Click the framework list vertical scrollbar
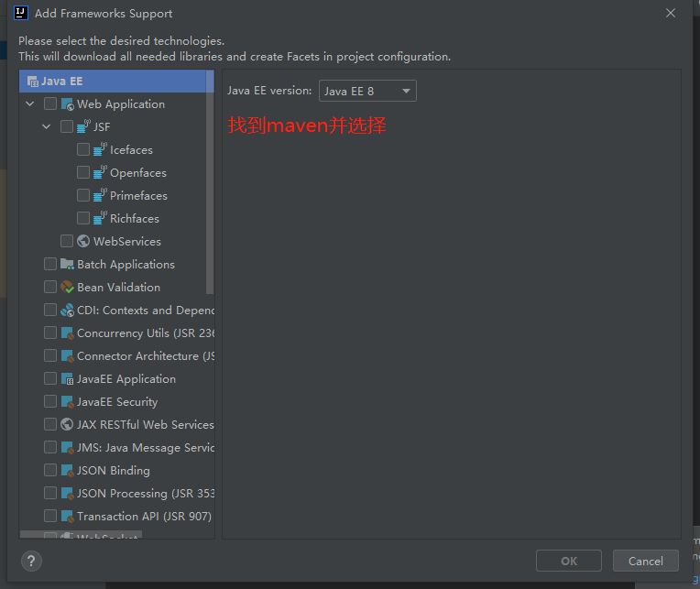The height and width of the screenshot is (589, 700). (x=210, y=182)
